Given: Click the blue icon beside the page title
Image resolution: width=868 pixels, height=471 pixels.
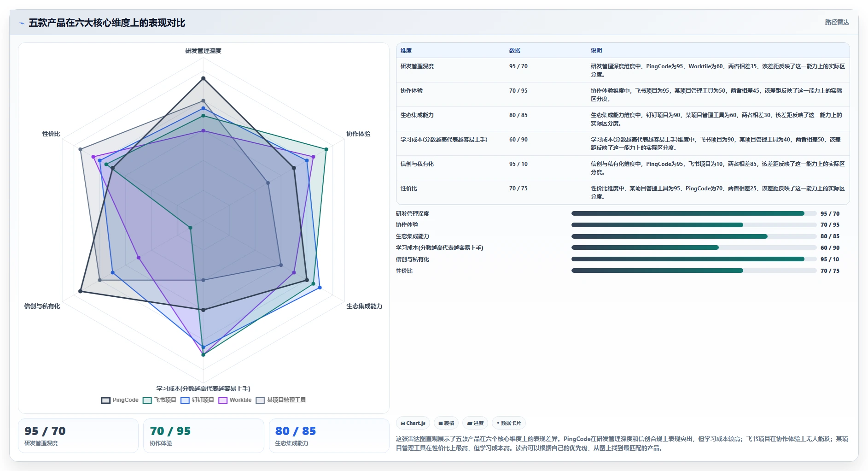Looking at the screenshot, I should click(x=22, y=23).
